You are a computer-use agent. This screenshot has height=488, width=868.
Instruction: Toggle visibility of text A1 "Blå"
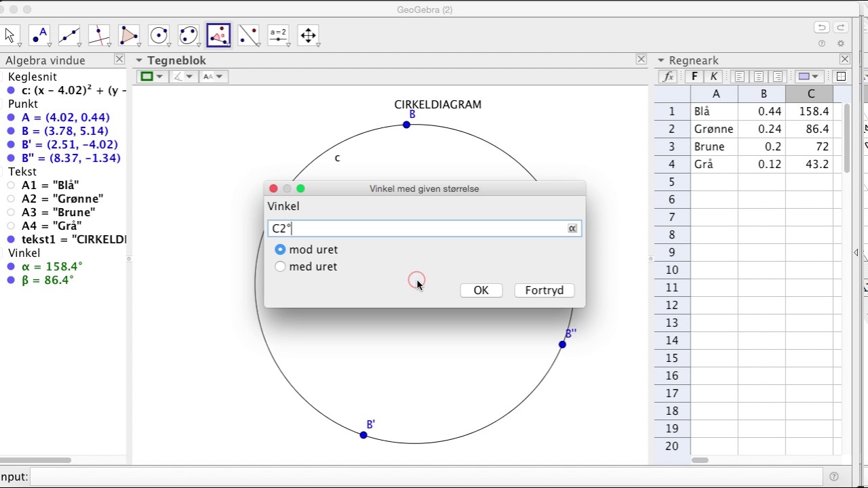tap(12, 185)
